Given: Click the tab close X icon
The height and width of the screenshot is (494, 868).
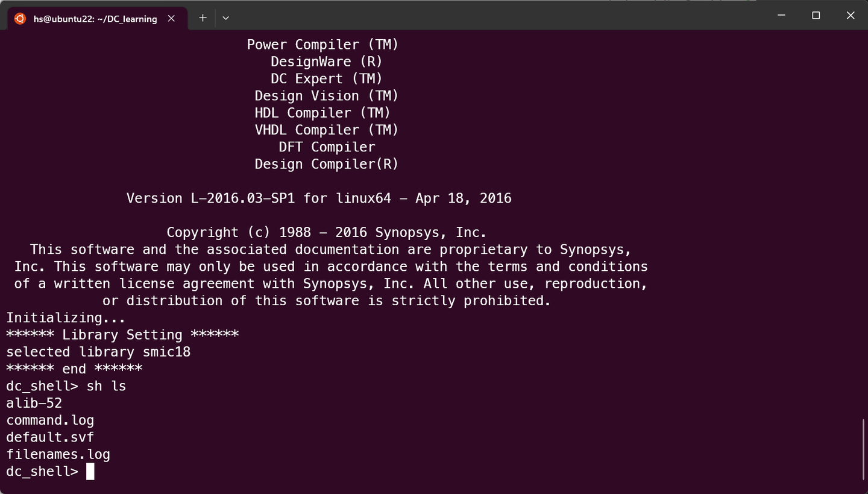Looking at the screenshot, I should pyautogui.click(x=171, y=18).
